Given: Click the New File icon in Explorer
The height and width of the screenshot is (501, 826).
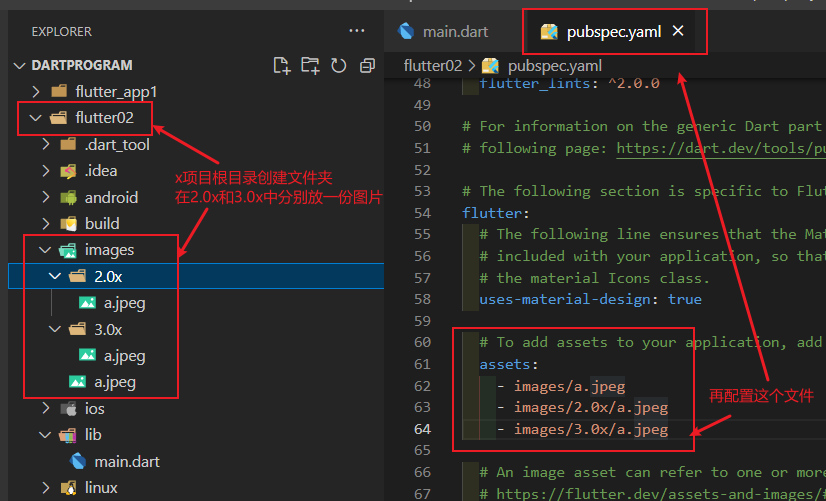Looking at the screenshot, I should [282, 65].
